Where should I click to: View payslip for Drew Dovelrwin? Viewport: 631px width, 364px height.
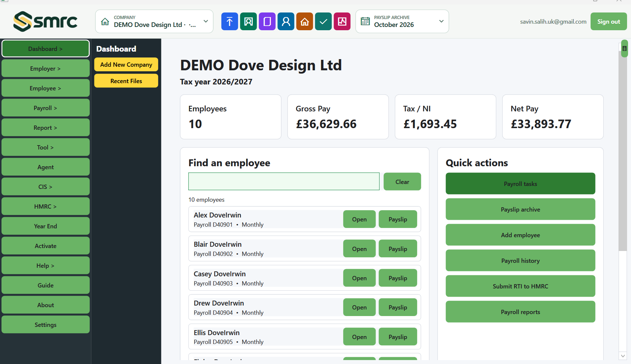398,307
